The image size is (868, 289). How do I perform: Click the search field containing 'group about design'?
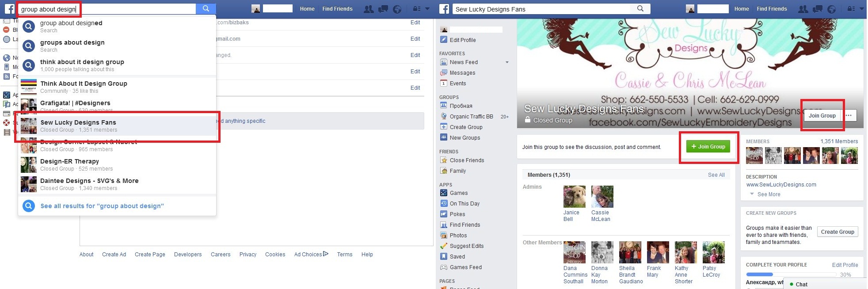point(107,9)
